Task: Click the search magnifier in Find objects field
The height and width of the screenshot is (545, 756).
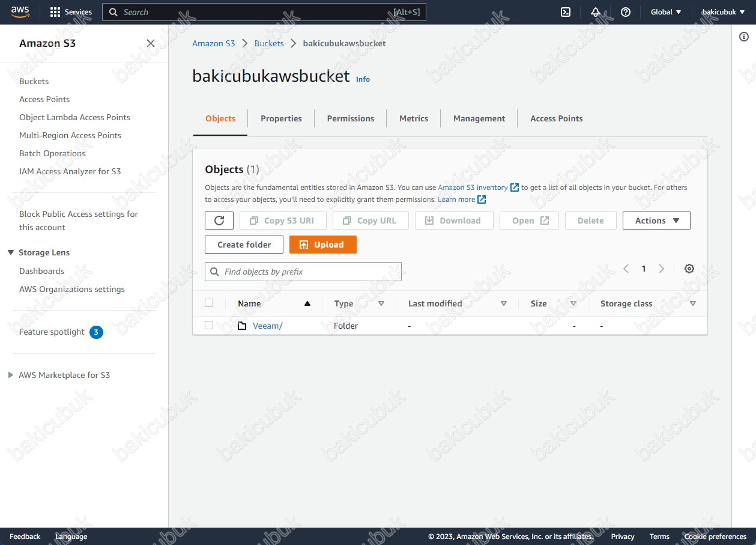Action: [215, 272]
